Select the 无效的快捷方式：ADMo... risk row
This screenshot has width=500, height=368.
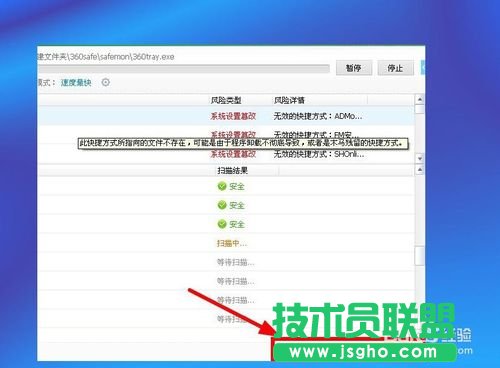[226, 116]
